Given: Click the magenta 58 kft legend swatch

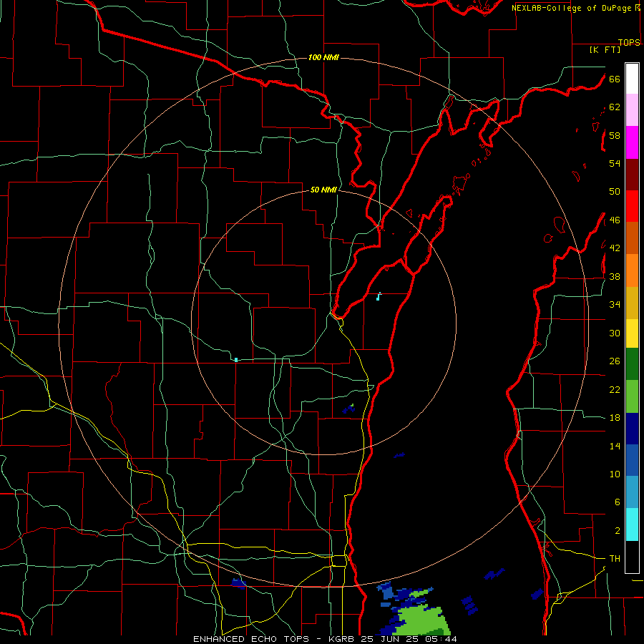Looking at the screenshot, I should click(x=632, y=142).
